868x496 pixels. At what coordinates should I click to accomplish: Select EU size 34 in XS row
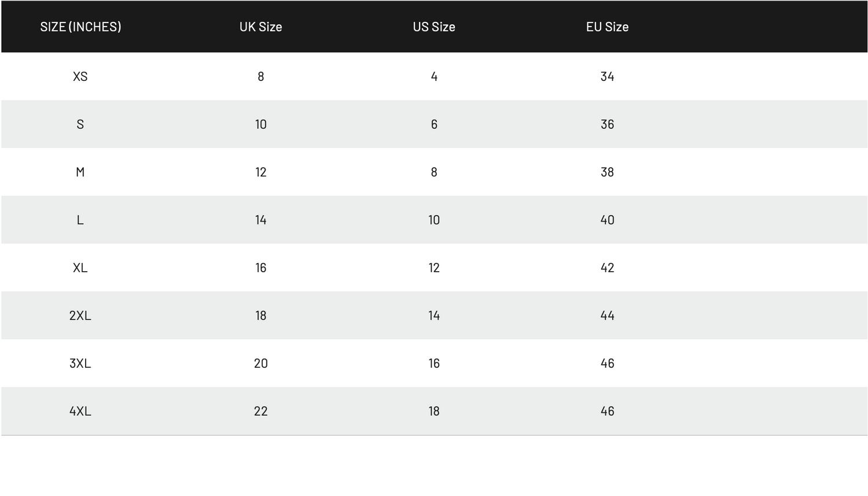click(607, 76)
